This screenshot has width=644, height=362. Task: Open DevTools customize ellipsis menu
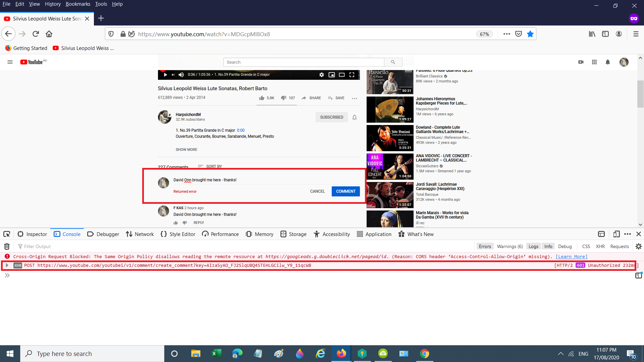[x=628, y=234]
